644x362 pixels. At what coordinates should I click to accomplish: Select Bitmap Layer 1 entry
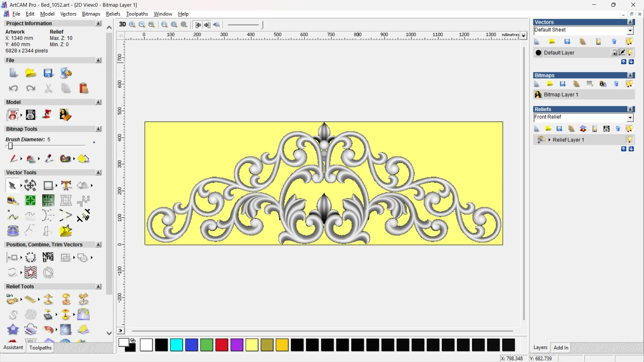561,95
